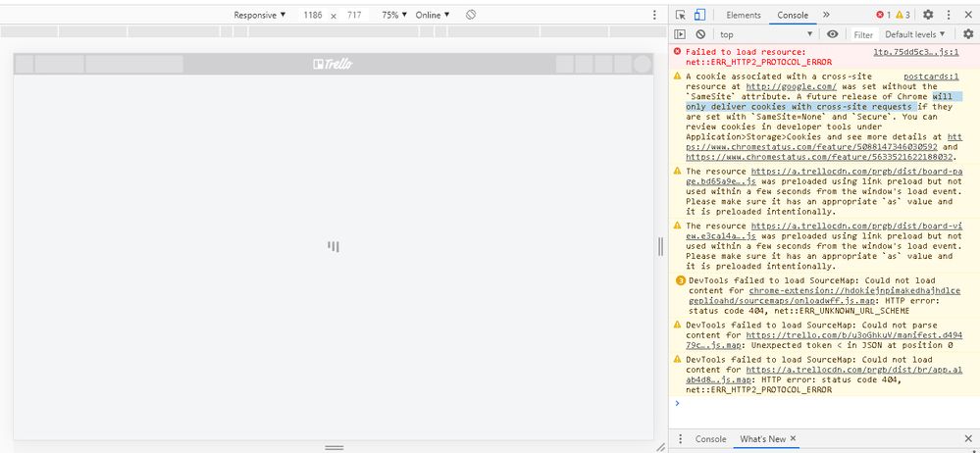This screenshot has width=980, height=453.
Task: Close the bottom drawer
Action: click(969, 438)
